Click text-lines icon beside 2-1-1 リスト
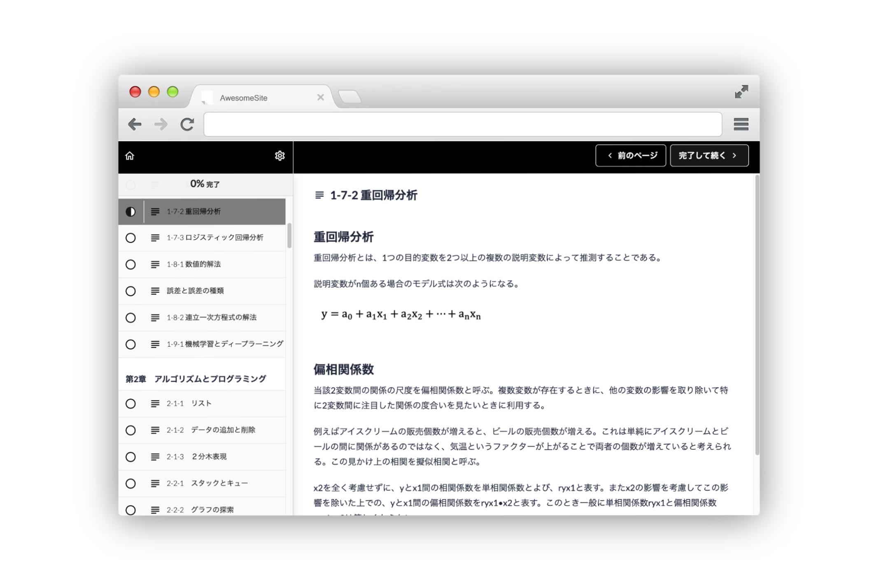The image size is (890, 588). 155,404
